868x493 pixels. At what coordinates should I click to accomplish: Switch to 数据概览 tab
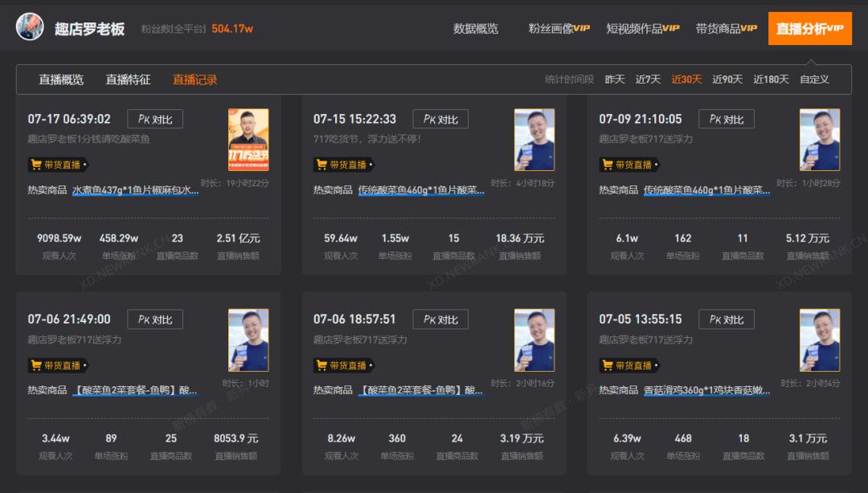pos(475,29)
